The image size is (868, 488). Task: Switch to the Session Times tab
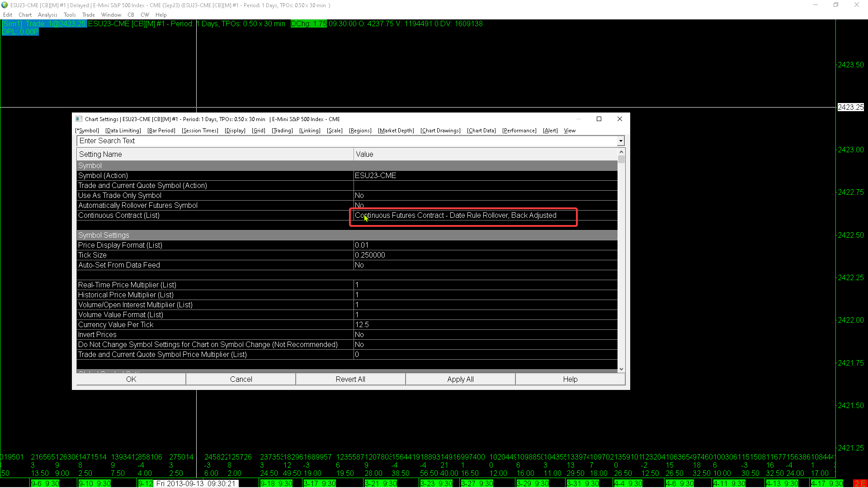pos(200,131)
